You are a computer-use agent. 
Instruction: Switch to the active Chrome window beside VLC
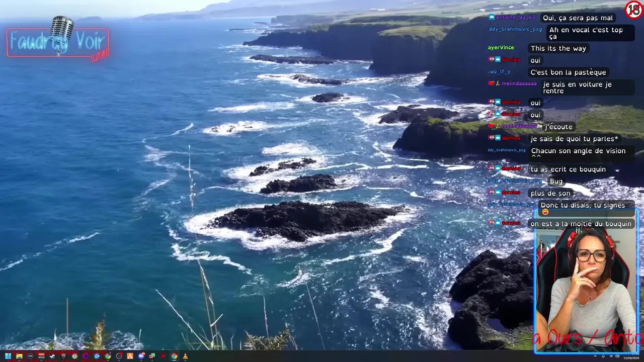pos(174,356)
